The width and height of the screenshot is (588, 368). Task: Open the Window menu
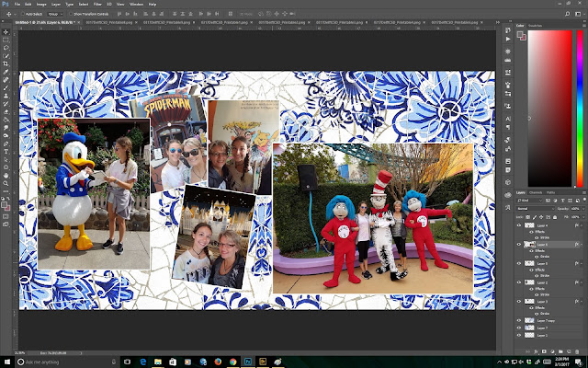click(136, 4)
